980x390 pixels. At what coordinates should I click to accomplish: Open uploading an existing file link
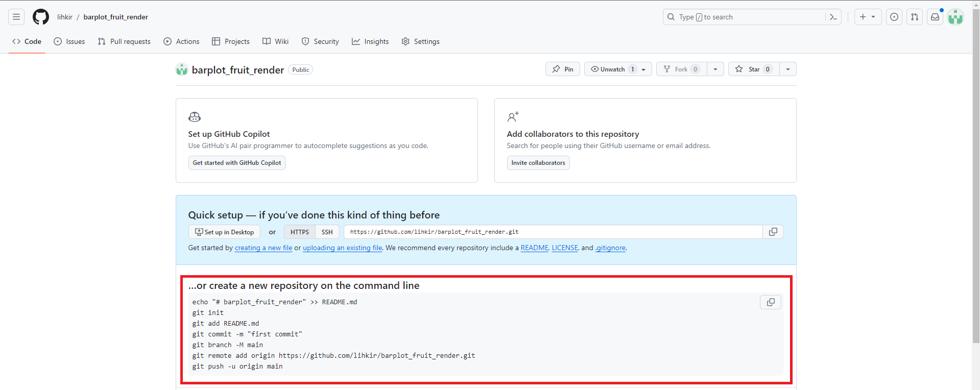(342, 248)
